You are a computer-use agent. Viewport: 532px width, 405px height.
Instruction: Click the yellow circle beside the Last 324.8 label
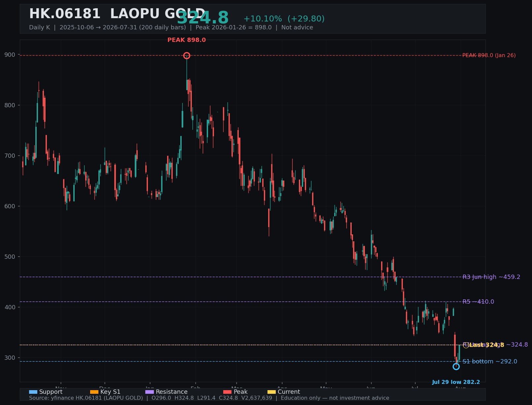[x=466, y=345]
